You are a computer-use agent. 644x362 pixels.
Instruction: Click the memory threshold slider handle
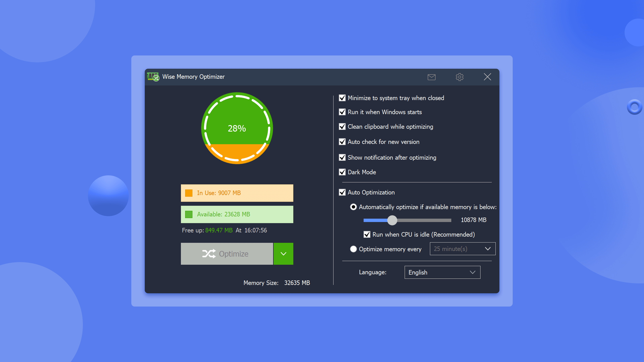(392, 220)
